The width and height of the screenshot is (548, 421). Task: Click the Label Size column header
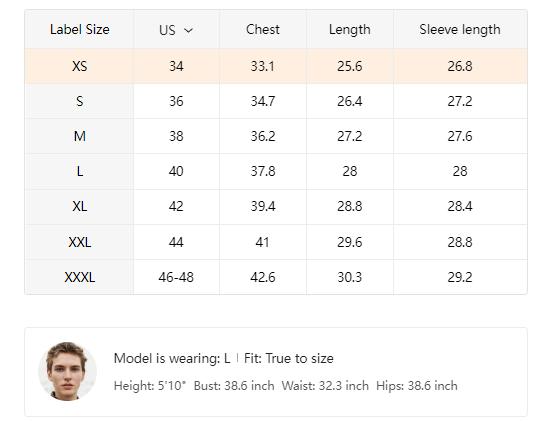(x=79, y=29)
